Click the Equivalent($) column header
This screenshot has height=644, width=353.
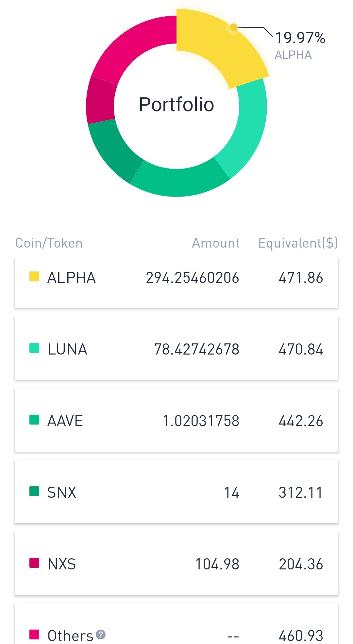tap(298, 243)
